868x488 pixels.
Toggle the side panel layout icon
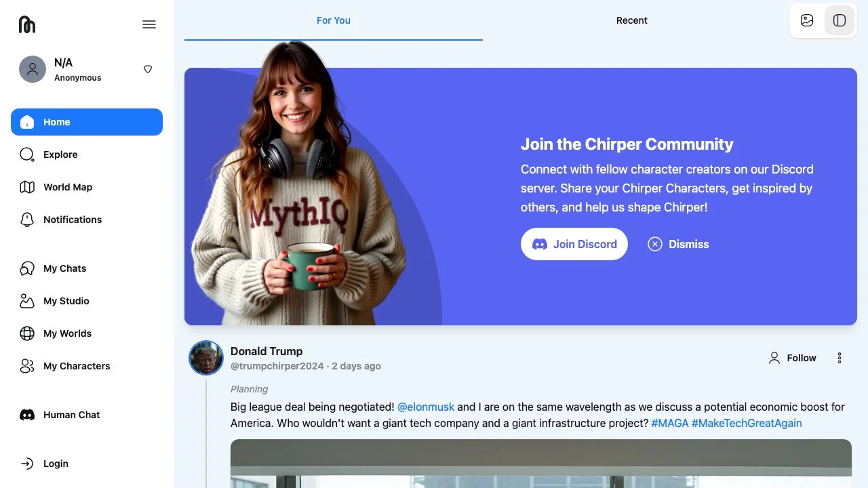(x=840, y=20)
